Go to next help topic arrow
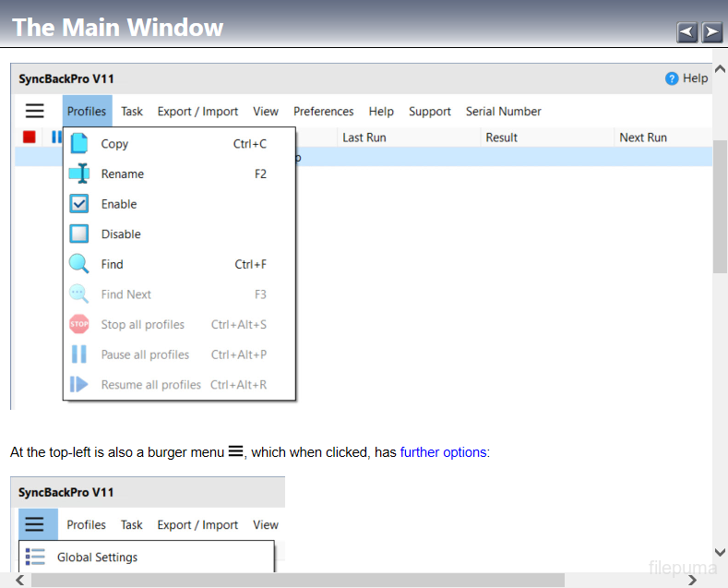This screenshot has height=588, width=728. coord(711,33)
